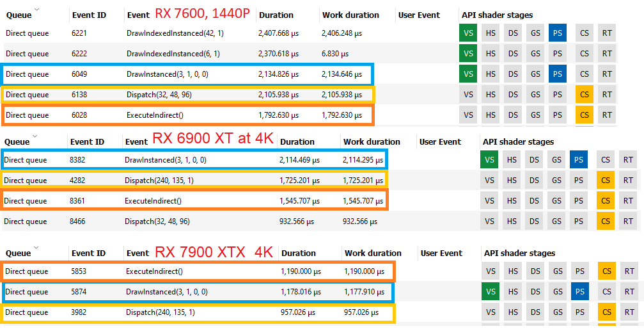
Task: Click RT stage of event 6028
Action: click(x=607, y=115)
